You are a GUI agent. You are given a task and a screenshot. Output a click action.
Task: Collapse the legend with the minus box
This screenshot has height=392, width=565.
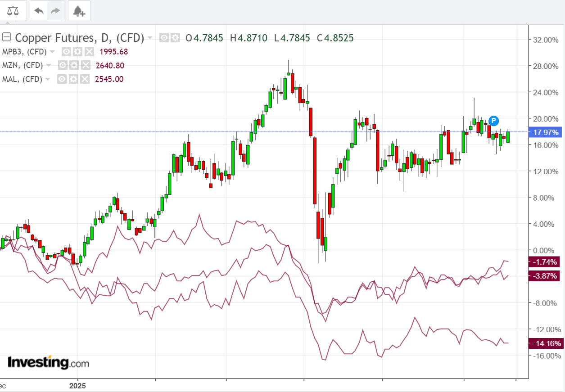click(8, 37)
